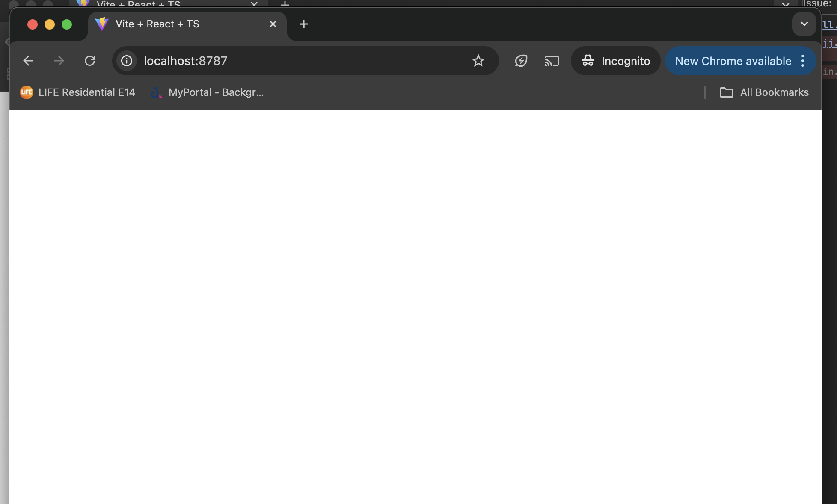Open the lightning bolt extension icon
This screenshot has height=504, width=837.
(x=521, y=61)
